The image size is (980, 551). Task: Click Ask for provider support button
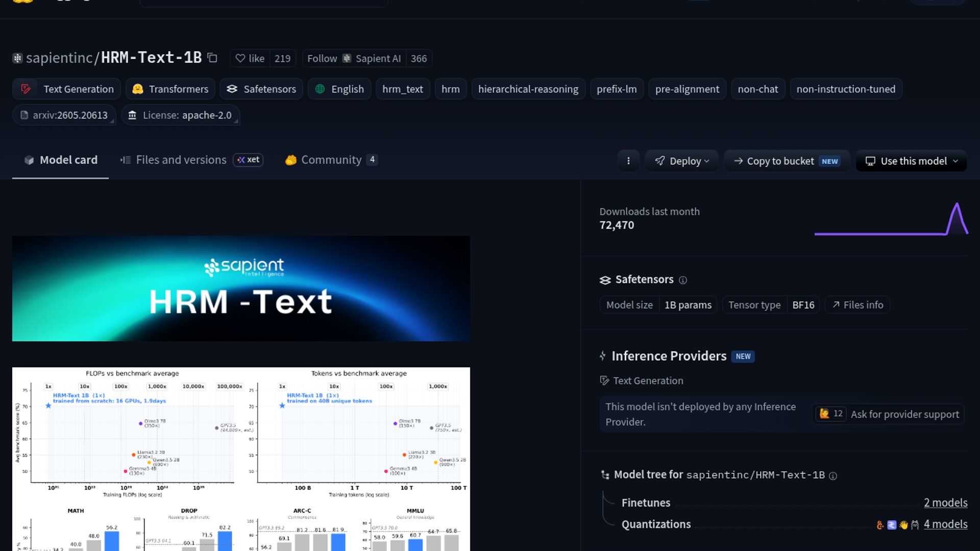click(904, 414)
